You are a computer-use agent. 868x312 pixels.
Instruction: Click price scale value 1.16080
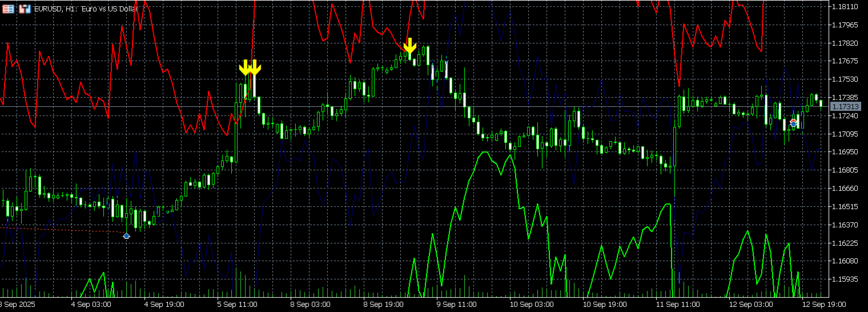pos(846,261)
